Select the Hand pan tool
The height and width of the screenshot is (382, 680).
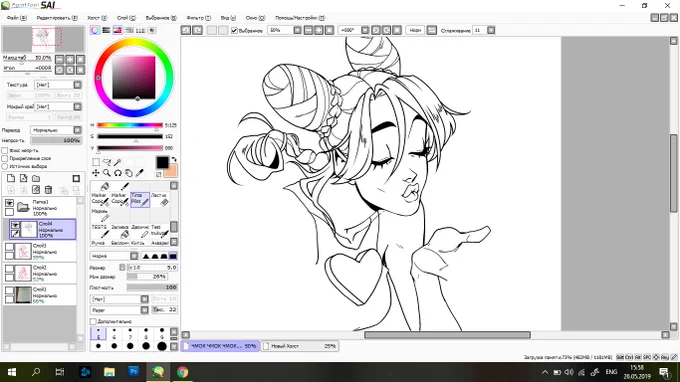128,173
